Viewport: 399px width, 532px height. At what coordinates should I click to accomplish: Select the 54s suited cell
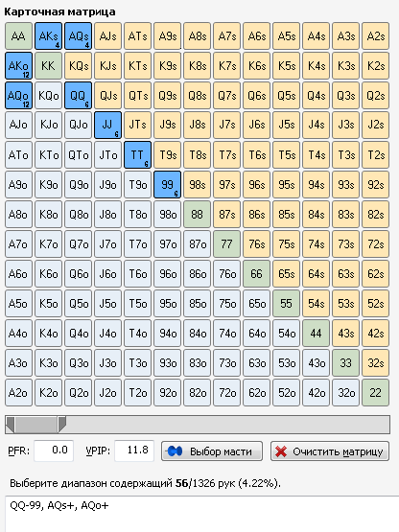317,303
